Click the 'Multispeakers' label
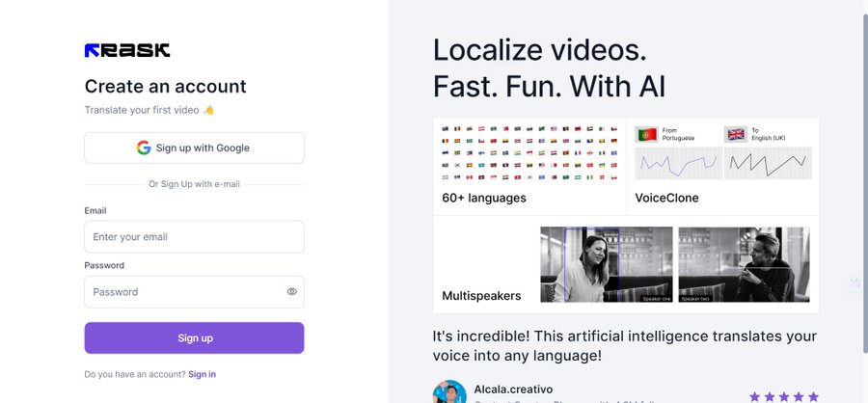 (481, 296)
